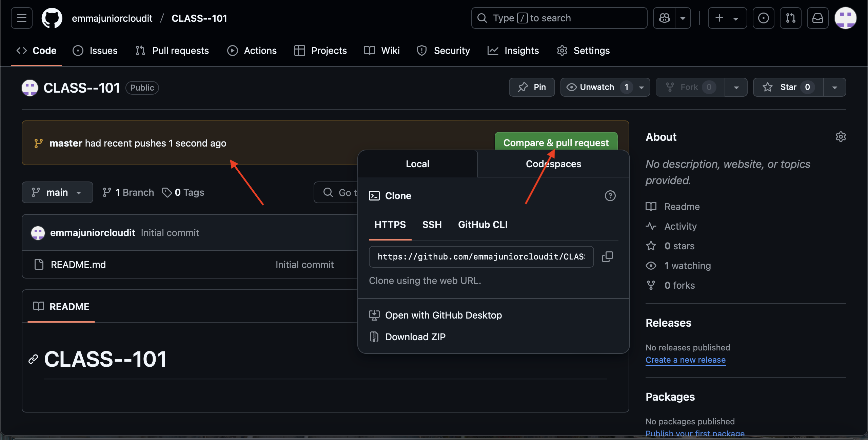Expand the Copilot dropdown arrow
868x440 pixels.
pos(683,18)
